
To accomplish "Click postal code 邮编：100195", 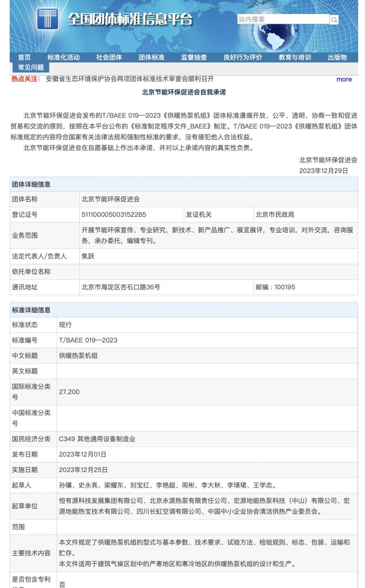I will click(275, 287).
